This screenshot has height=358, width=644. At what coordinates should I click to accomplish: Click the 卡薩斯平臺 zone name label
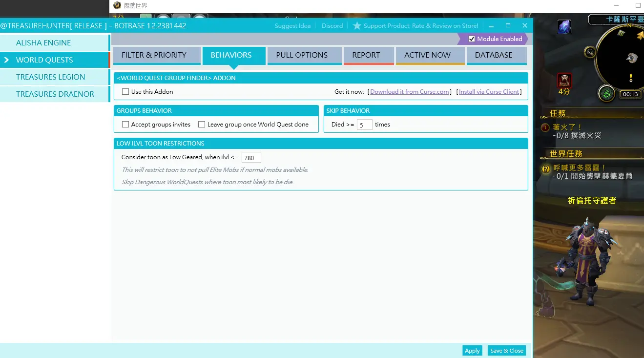click(624, 20)
